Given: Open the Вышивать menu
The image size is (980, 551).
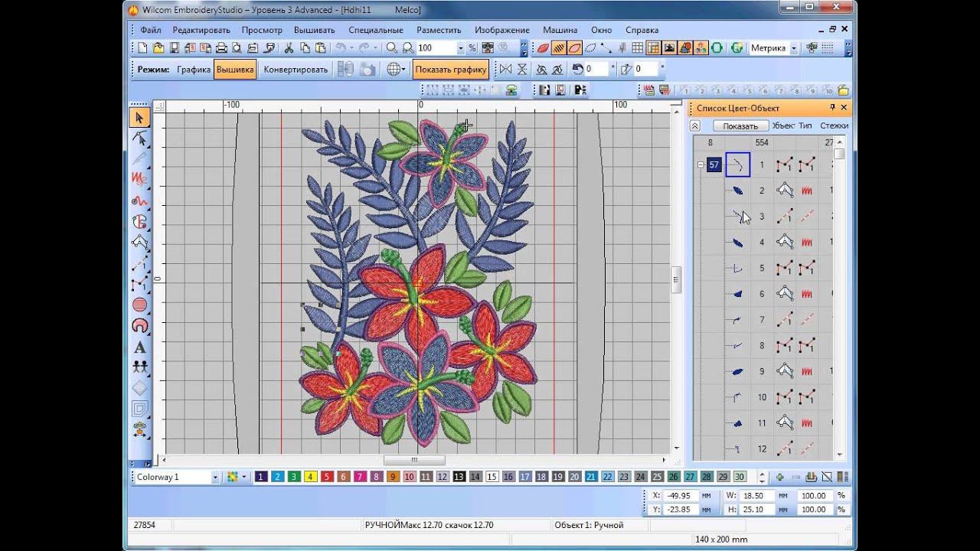Looking at the screenshot, I should (x=315, y=30).
